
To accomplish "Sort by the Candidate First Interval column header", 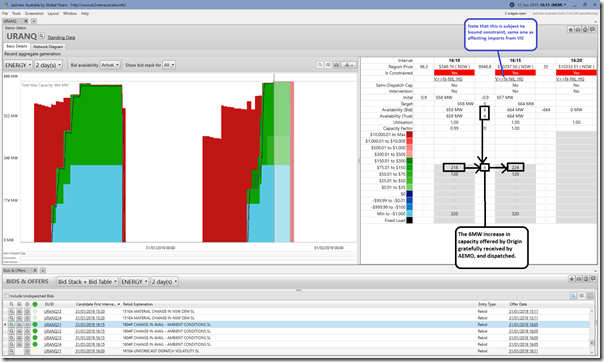I will click(97, 304).
